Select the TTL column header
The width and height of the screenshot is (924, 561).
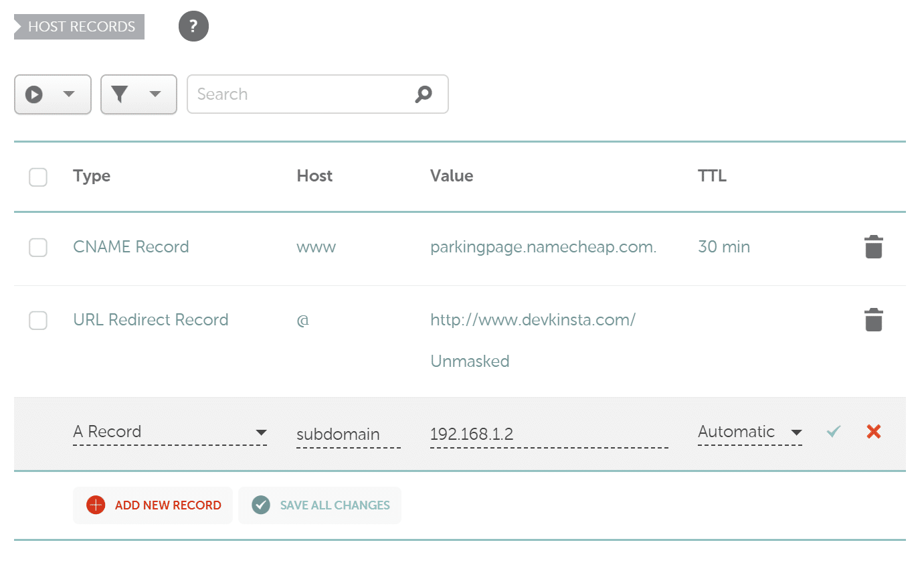(x=712, y=175)
